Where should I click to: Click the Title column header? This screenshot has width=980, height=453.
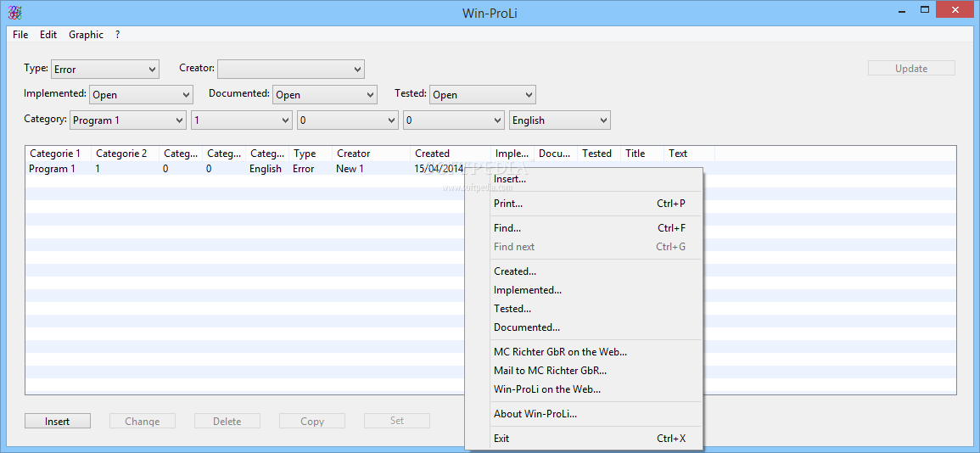point(641,154)
